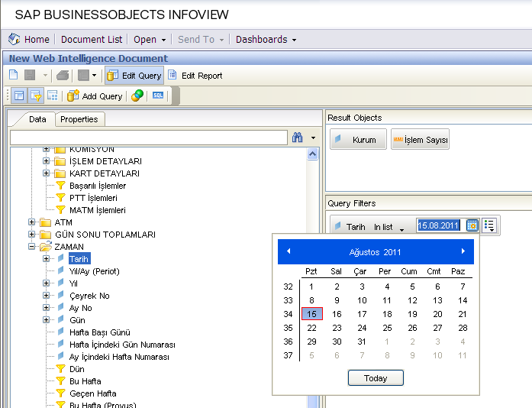Select the Data tab
The height and width of the screenshot is (408, 532).
tap(37, 119)
